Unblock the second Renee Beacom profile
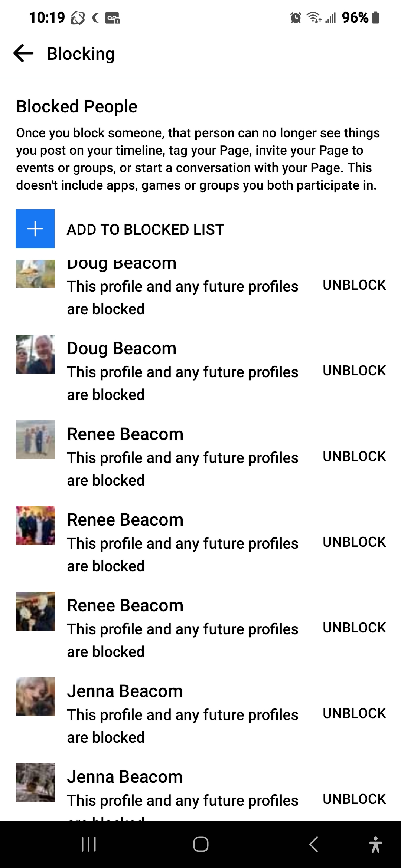This screenshot has width=401, height=868. tap(354, 542)
